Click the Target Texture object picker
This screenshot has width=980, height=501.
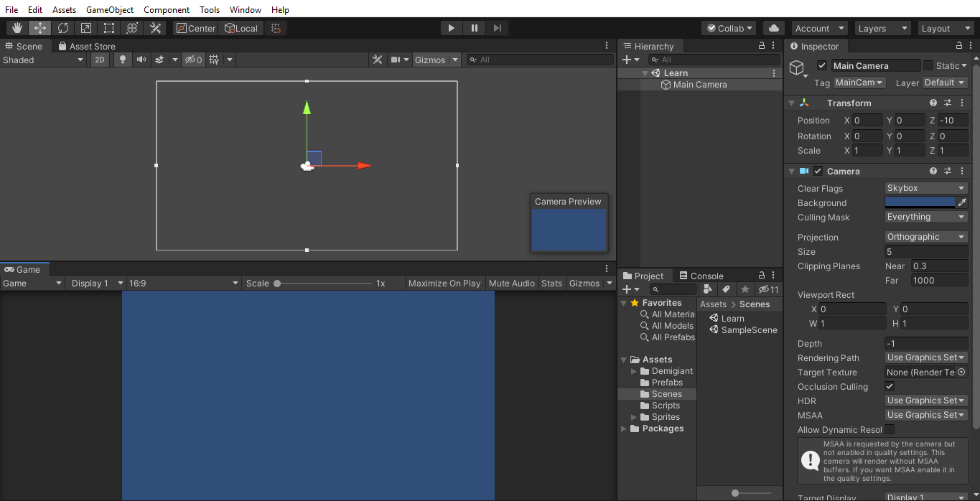click(961, 372)
